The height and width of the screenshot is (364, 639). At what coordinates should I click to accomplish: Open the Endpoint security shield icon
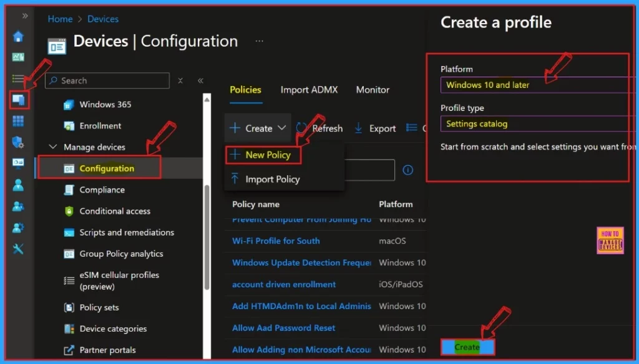coord(18,142)
